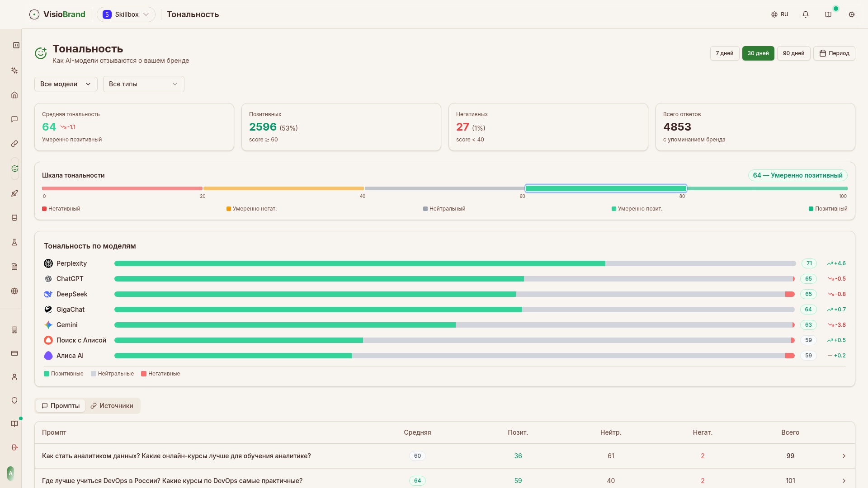Open the Skillbox brand selector
Image resolution: width=868 pixels, height=488 pixels.
click(126, 14)
